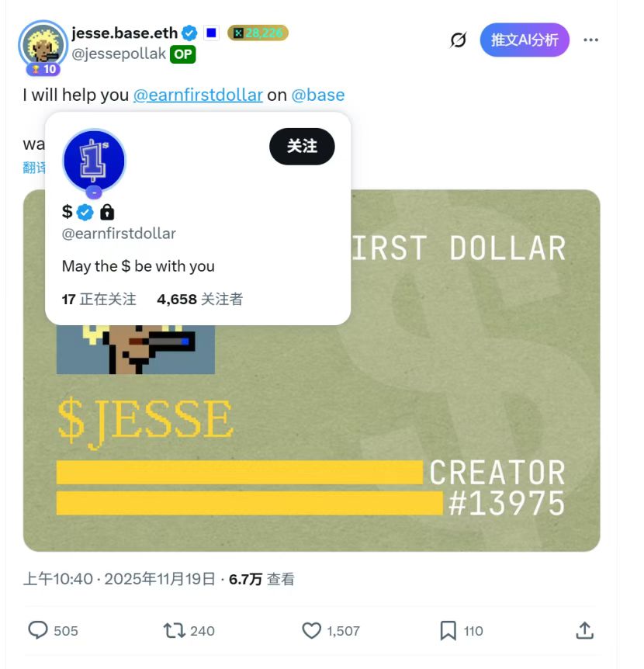This screenshot has height=669, width=644.
Task: Open the @base mention link
Action: coord(318,95)
